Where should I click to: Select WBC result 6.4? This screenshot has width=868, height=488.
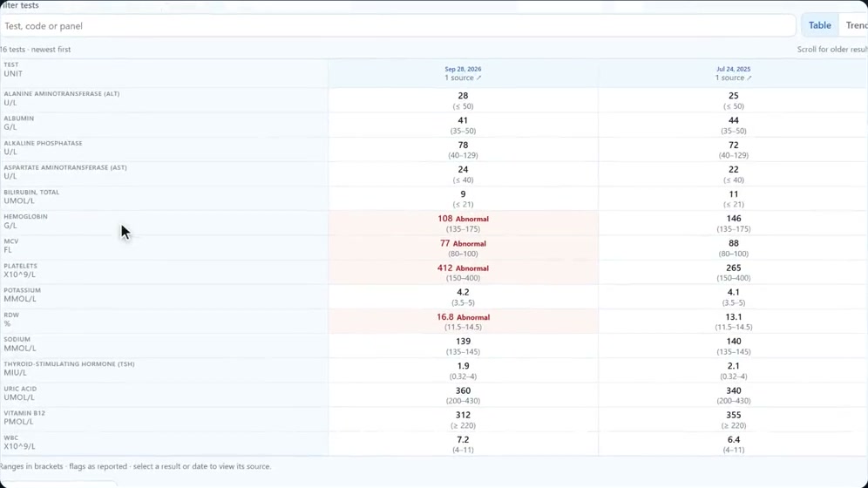(x=734, y=440)
